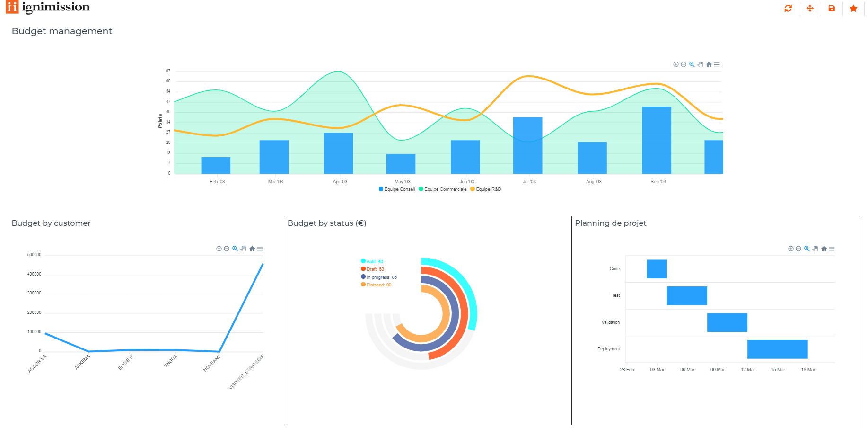Viewport: 868px width, 428px height.
Task: Hide the Actif: 40 legend entry
Action: tap(372, 261)
